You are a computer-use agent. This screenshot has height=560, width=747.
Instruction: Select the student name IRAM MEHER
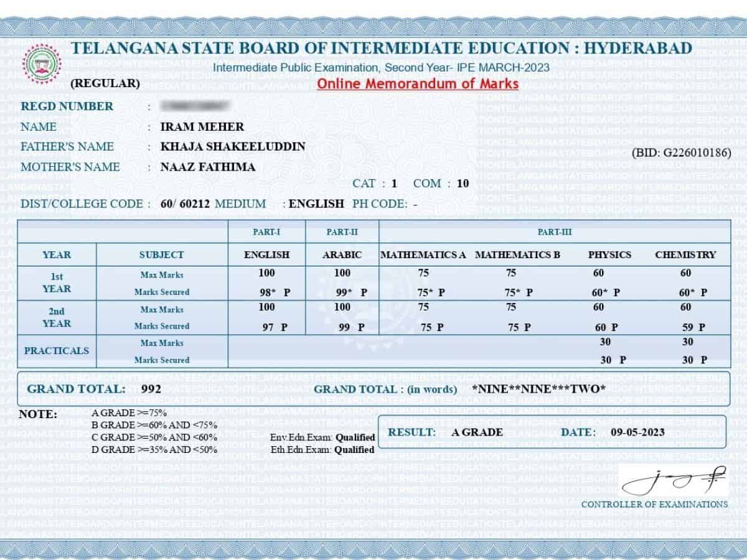tap(202, 127)
